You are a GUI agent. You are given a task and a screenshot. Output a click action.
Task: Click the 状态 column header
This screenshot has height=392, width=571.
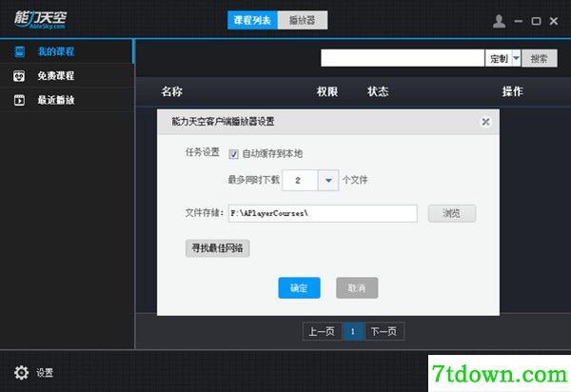click(378, 91)
